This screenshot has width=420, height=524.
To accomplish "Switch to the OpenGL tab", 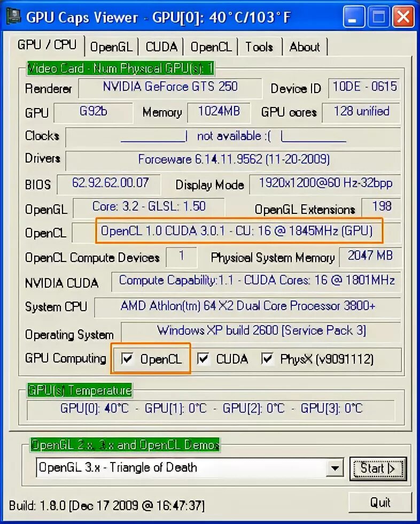I will 111,47.
